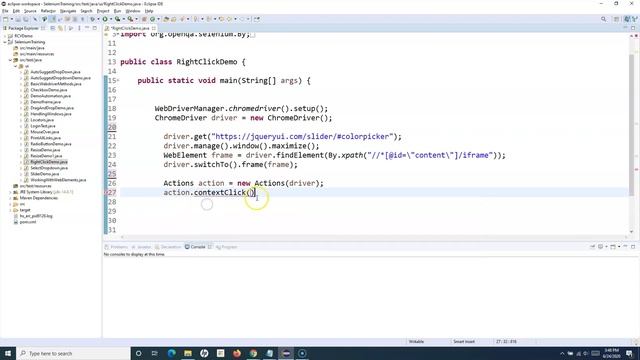Select the pom.xml file
Screen dimensions: 640x360
(27, 222)
